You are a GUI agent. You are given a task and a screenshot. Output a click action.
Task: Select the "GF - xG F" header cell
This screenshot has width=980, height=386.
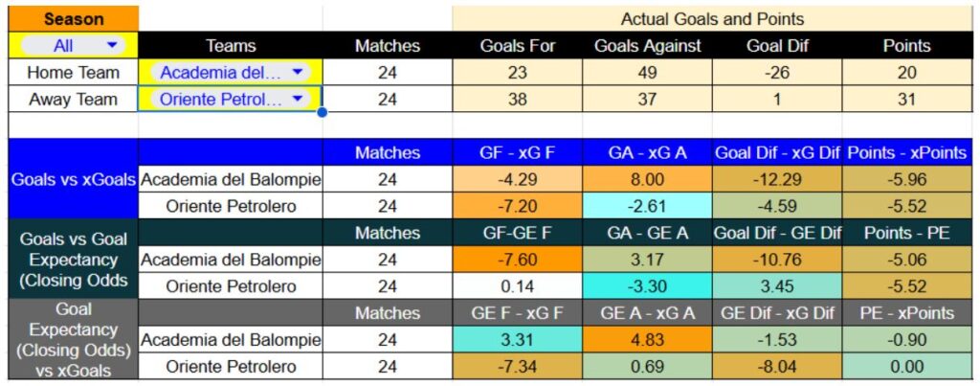pos(517,152)
